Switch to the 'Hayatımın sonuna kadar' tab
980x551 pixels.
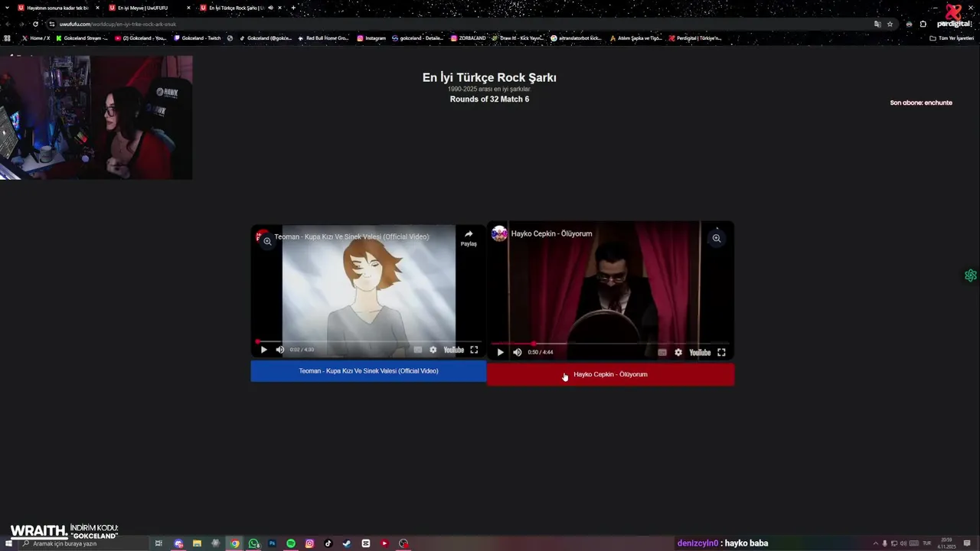(x=57, y=8)
